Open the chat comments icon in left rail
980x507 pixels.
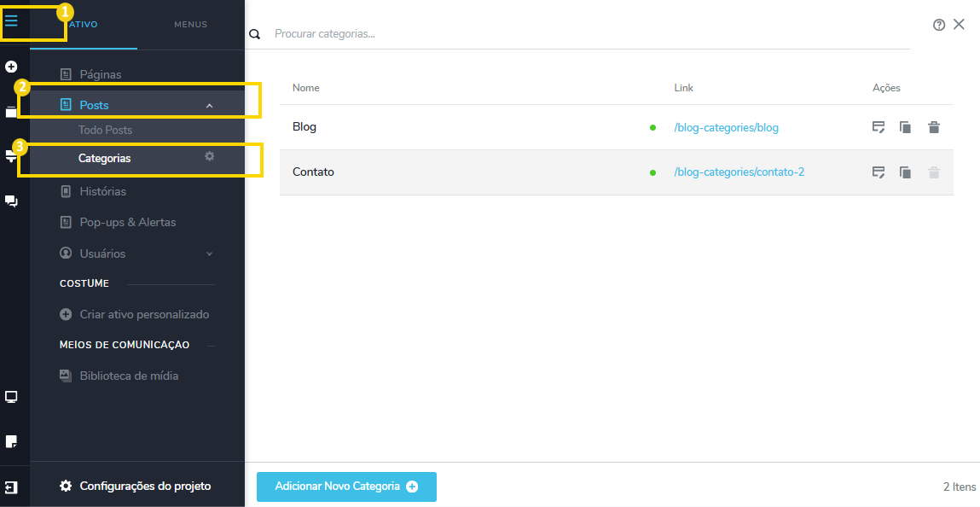[12, 201]
